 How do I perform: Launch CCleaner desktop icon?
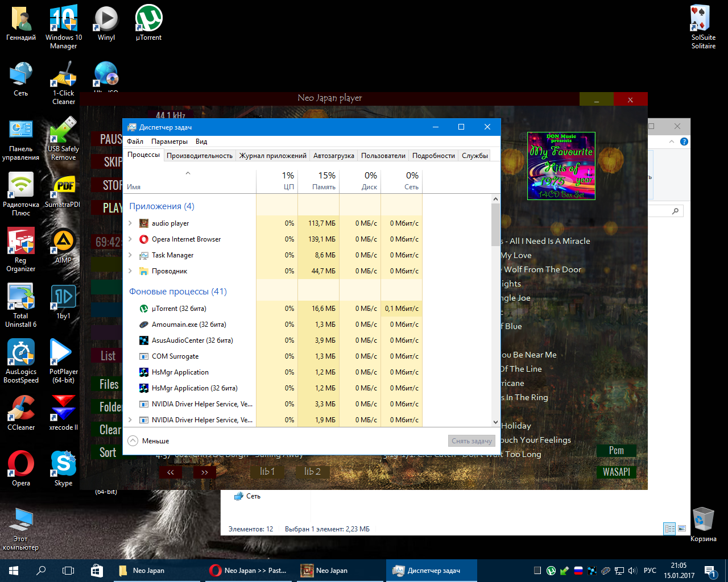tap(21, 413)
